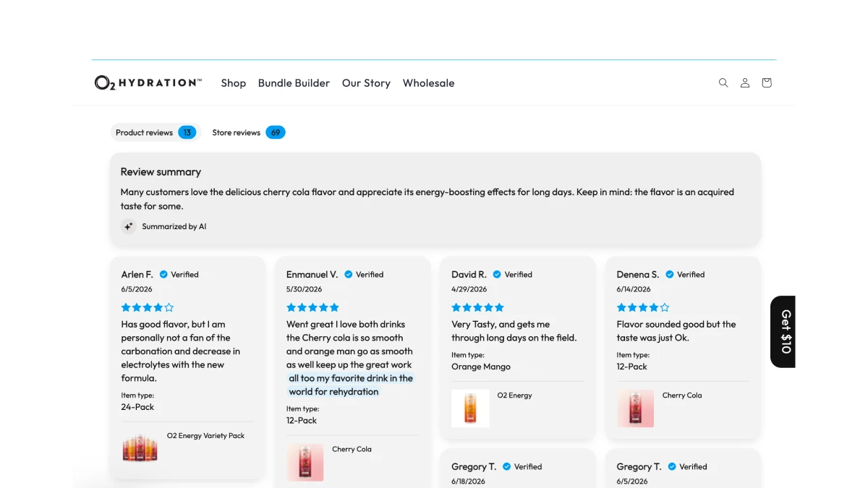This screenshot has height=488, width=868.
Task: Click the date 6/14/2026
Action: (x=634, y=289)
